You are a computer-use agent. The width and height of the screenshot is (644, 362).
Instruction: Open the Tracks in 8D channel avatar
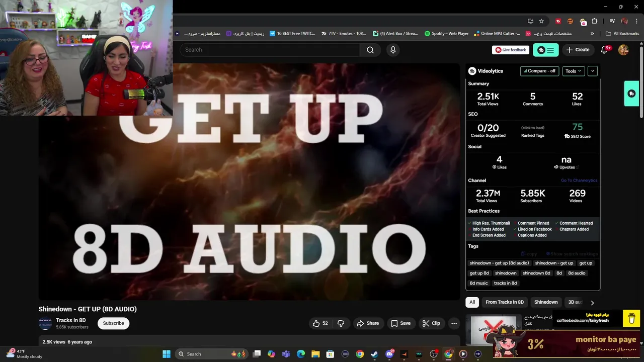[45, 323]
